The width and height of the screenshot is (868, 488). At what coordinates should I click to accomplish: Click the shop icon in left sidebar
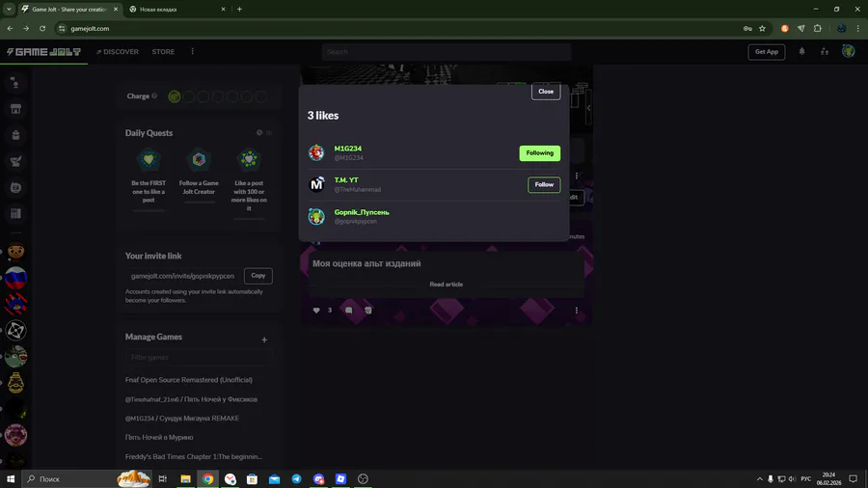15,109
